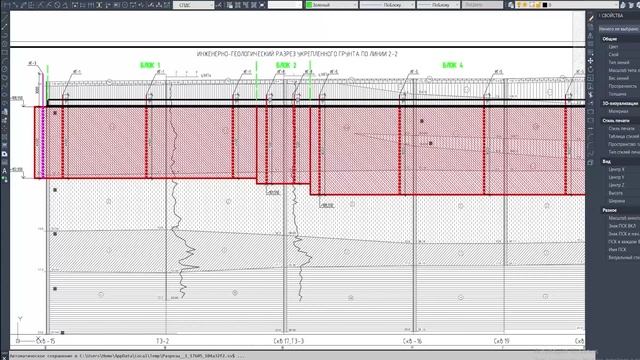
Task: Collapse the Стиль печати section header
Action: 619,121
